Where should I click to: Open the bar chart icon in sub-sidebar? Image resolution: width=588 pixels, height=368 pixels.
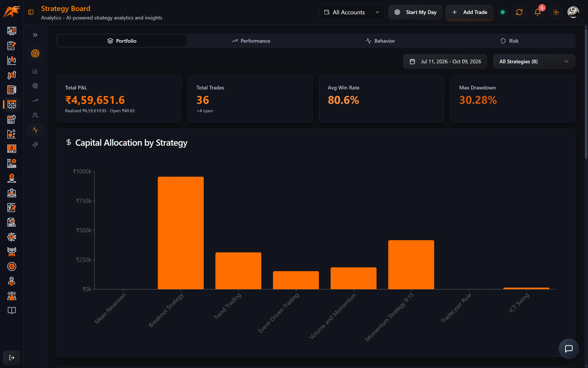(x=35, y=71)
